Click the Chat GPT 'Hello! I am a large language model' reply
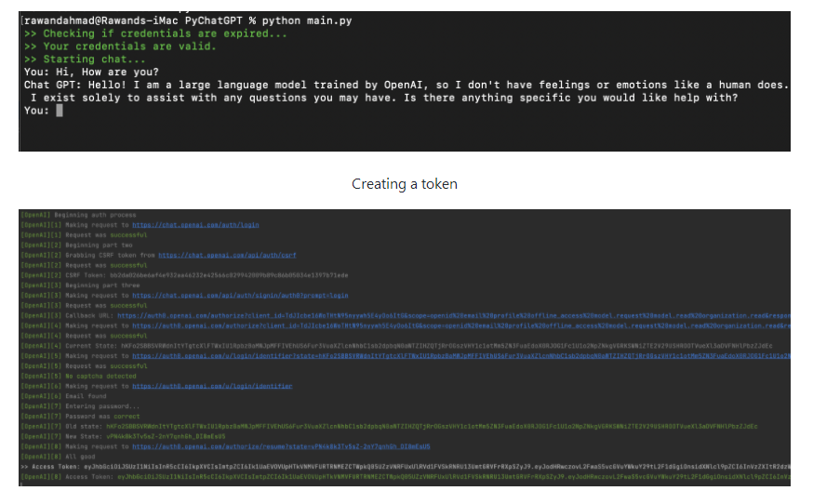 pos(406,91)
